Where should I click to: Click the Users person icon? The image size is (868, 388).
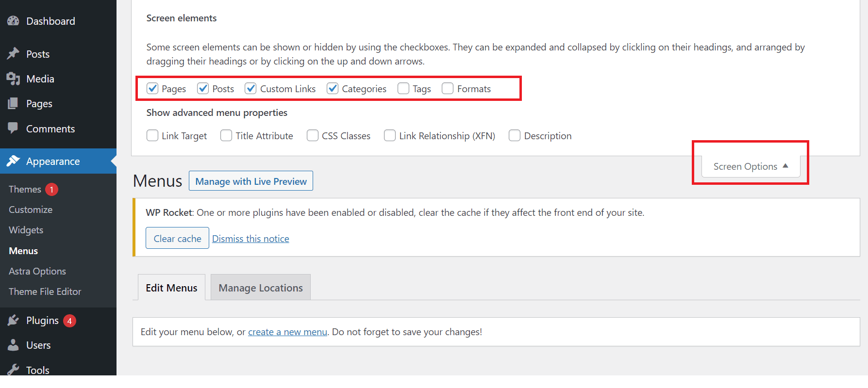click(x=13, y=345)
